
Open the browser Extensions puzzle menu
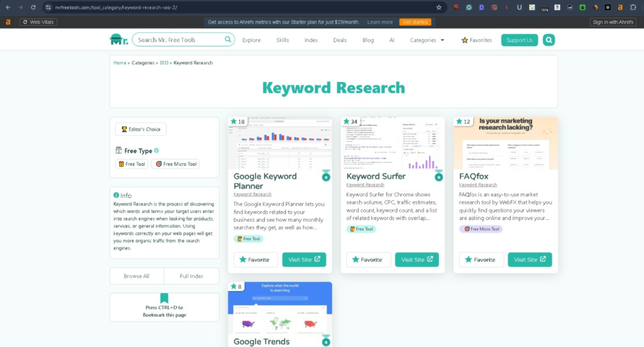633,8
